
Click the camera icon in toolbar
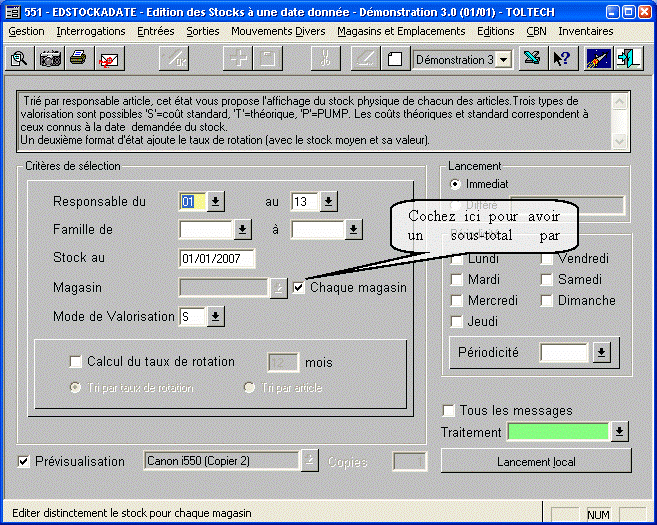pos(49,59)
